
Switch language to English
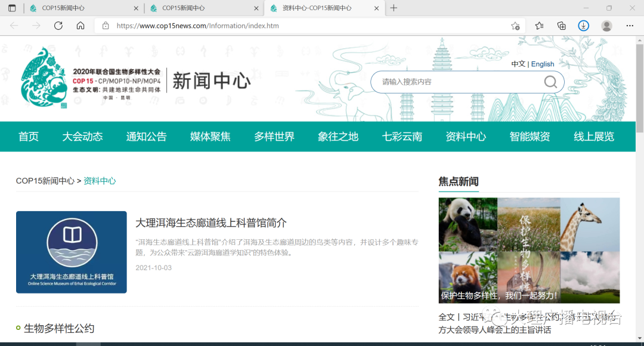click(543, 64)
